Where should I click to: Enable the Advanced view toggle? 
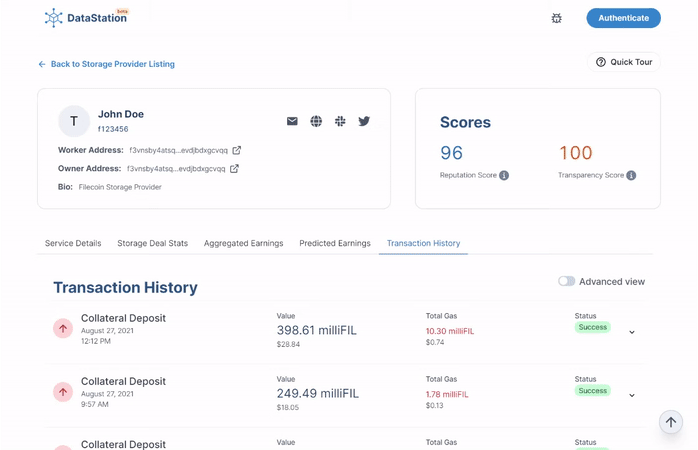click(567, 281)
